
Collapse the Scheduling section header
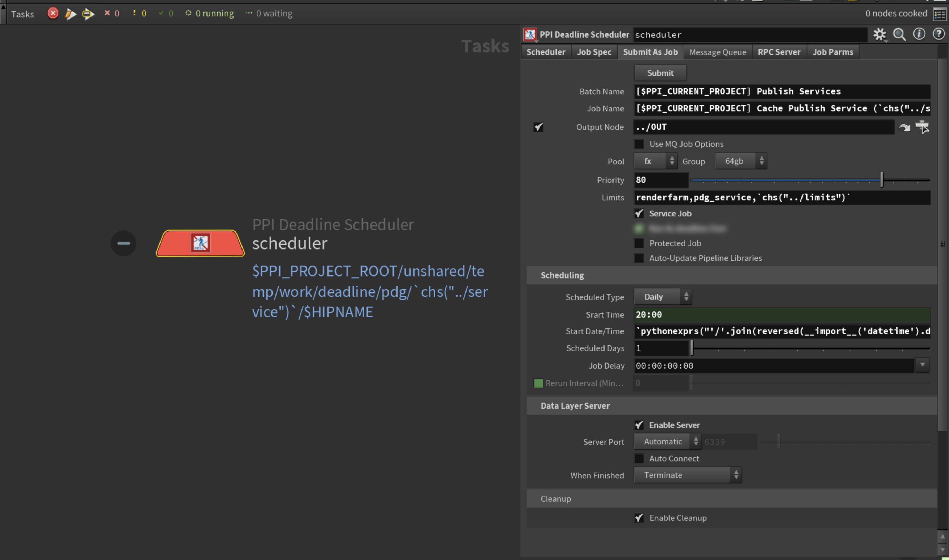[731, 275]
